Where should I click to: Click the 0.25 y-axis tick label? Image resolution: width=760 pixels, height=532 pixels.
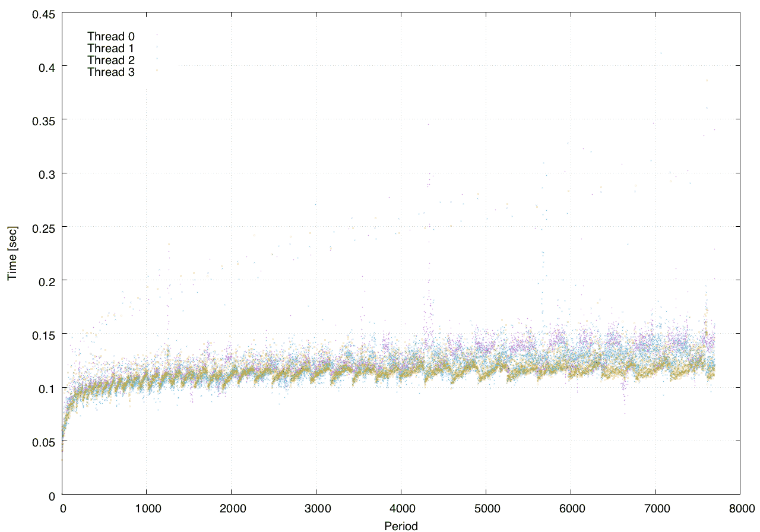43,227
